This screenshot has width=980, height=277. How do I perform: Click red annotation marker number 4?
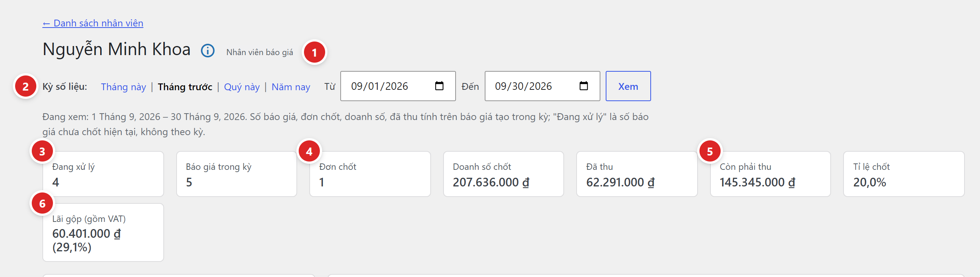pyautogui.click(x=309, y=151)
